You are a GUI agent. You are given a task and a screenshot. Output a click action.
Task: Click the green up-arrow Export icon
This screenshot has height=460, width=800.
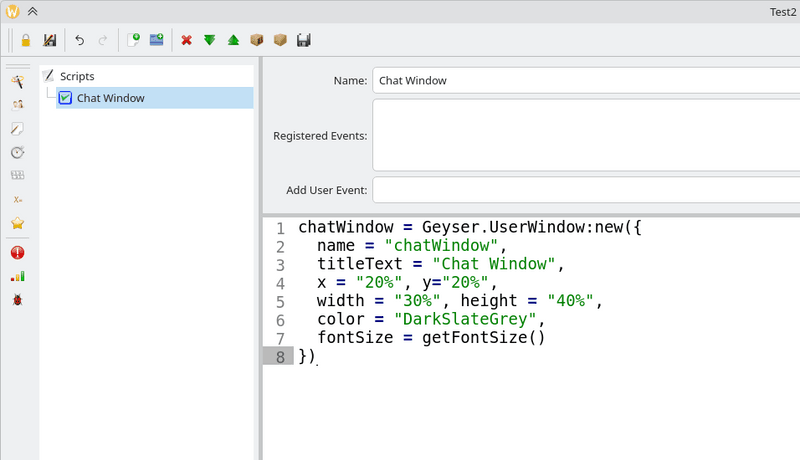[233, 40]
